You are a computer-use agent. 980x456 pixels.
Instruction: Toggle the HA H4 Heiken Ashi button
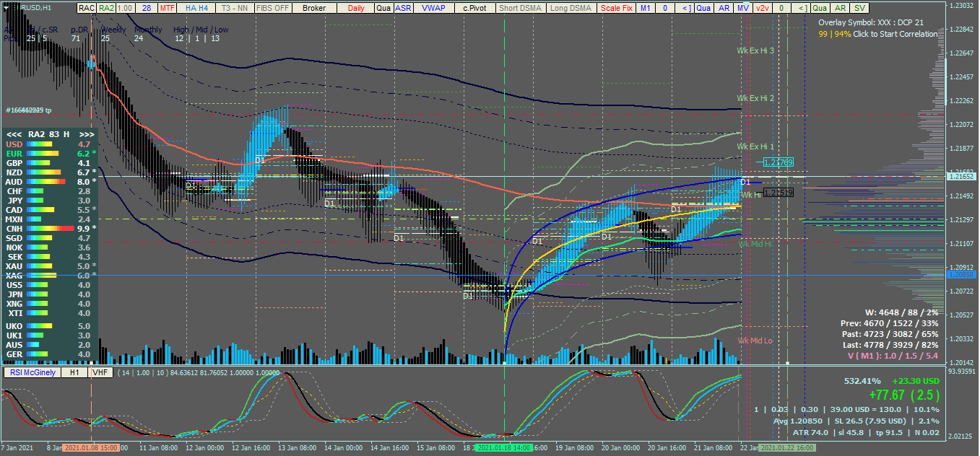click(x=196, y=8)
